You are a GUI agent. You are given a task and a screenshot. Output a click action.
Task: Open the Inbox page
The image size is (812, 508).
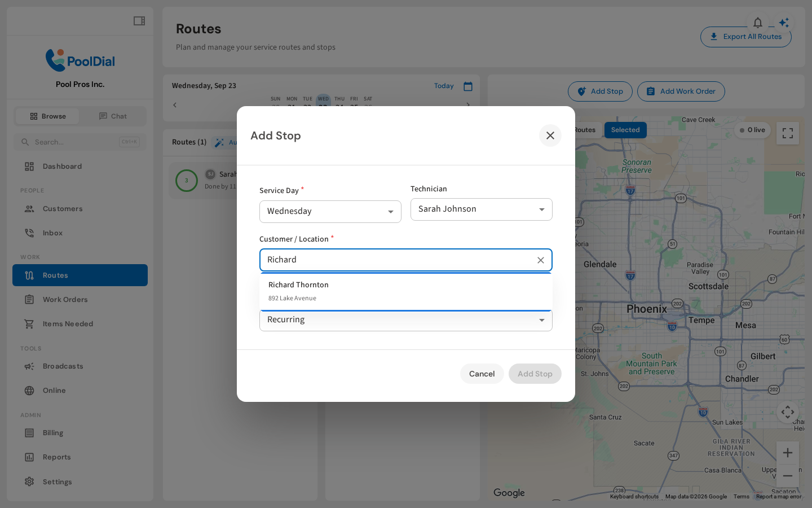coord(80,233)
